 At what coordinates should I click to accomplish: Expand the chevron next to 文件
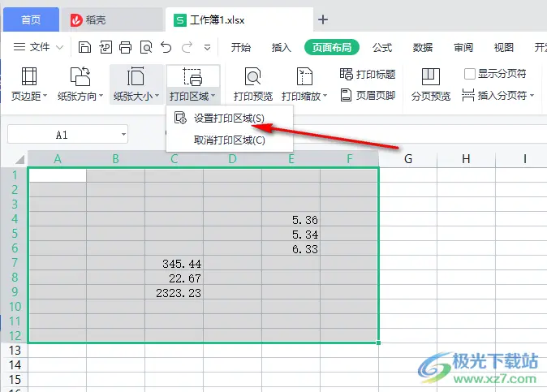(60, 47)
